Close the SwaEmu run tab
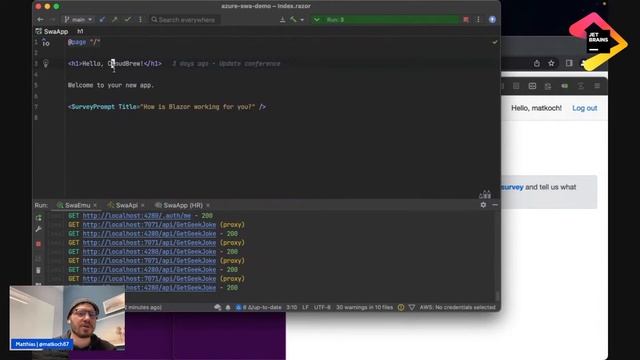Viewport: 640px width, 360px height. click(95, 205)
